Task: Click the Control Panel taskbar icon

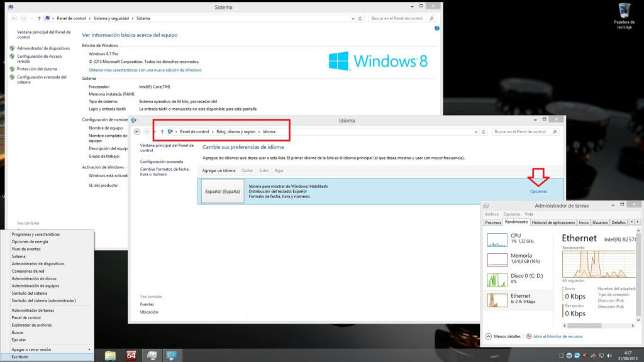Action: pos(172,356)
